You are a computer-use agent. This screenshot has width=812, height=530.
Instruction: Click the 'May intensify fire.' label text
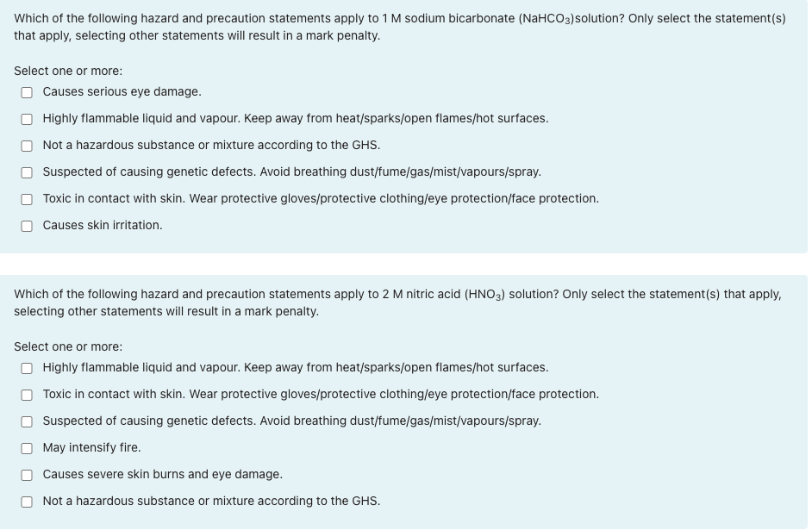[91, 447]
